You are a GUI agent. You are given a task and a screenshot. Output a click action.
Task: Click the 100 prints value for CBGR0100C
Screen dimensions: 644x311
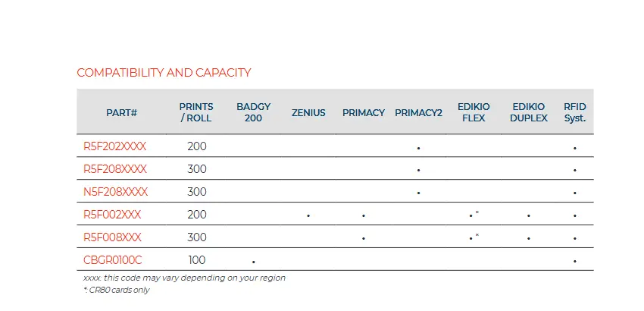(x=197, y=260)
